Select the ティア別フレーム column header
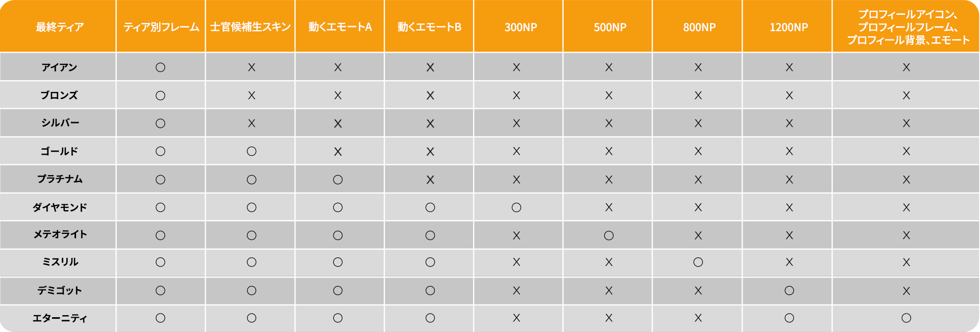The height and width of the screenshot is (332, 980). point(161,27)
